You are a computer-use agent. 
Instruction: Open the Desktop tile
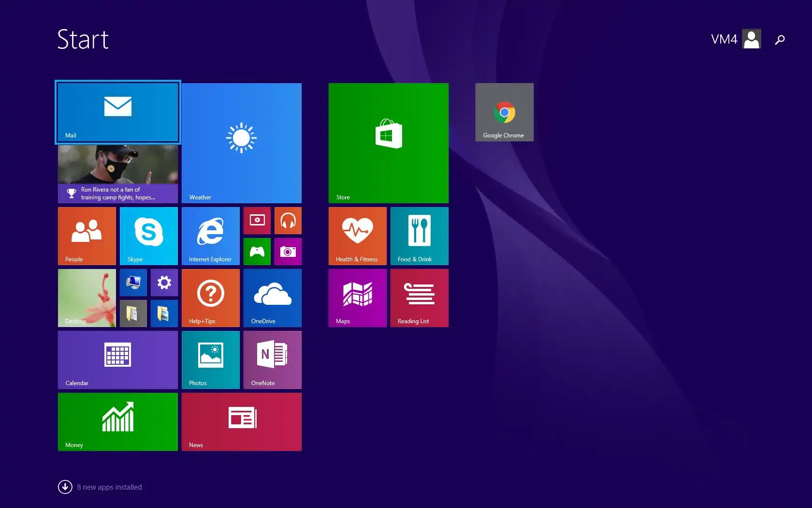click(x=87, y=298)
